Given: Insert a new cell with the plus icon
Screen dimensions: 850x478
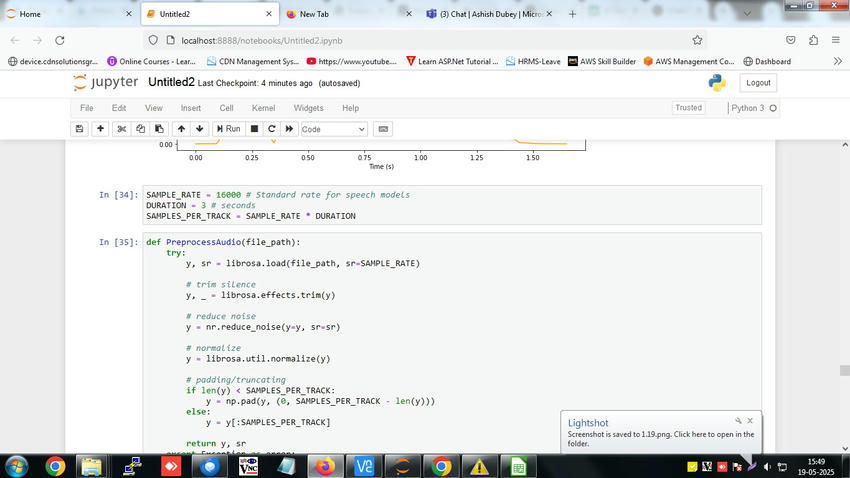Looking at the screenshot, I should point(100,129).
